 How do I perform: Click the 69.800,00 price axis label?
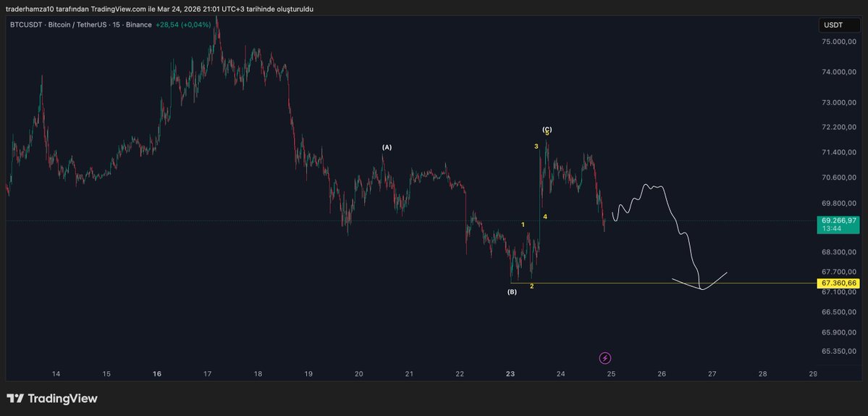pyautogui.click(x=840, y=204)
